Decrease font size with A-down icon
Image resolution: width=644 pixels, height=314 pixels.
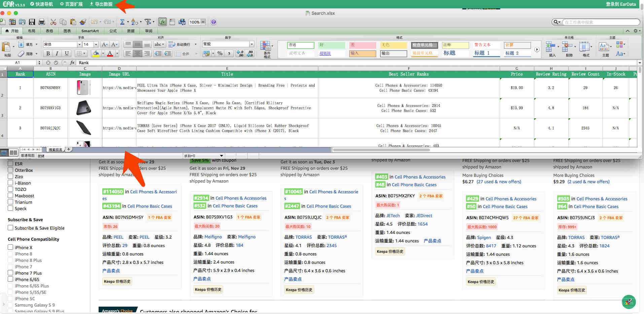click(114, 44)
